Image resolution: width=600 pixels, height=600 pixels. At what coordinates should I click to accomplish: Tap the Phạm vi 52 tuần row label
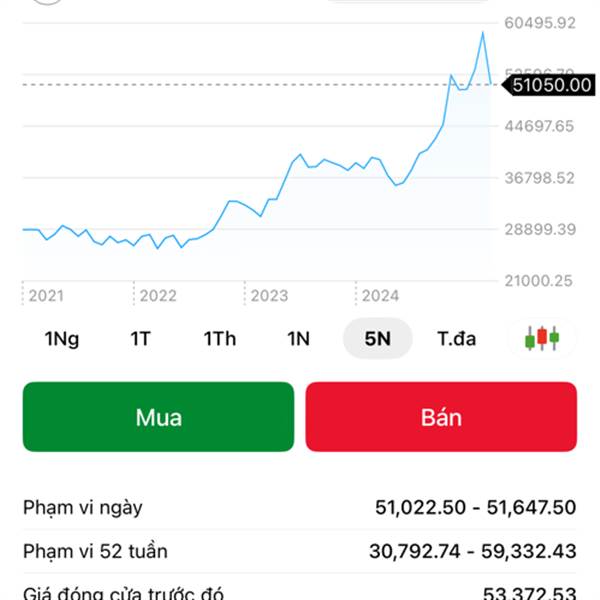point(96,551)
